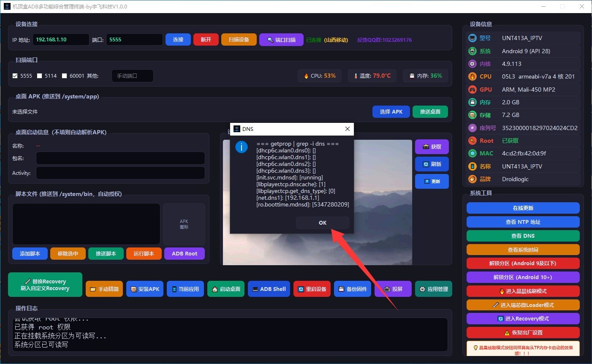592x364 pixels.
Task: Click the 投屏 screen cast button
Action: tap(393, 289)
